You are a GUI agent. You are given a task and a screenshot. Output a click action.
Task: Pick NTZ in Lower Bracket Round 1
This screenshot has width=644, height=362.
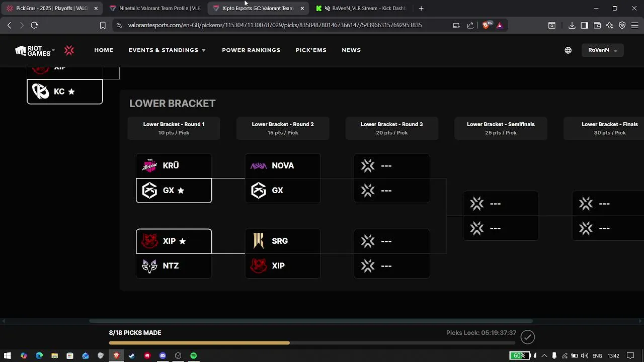pyautogui.click(x=174, y=266)
